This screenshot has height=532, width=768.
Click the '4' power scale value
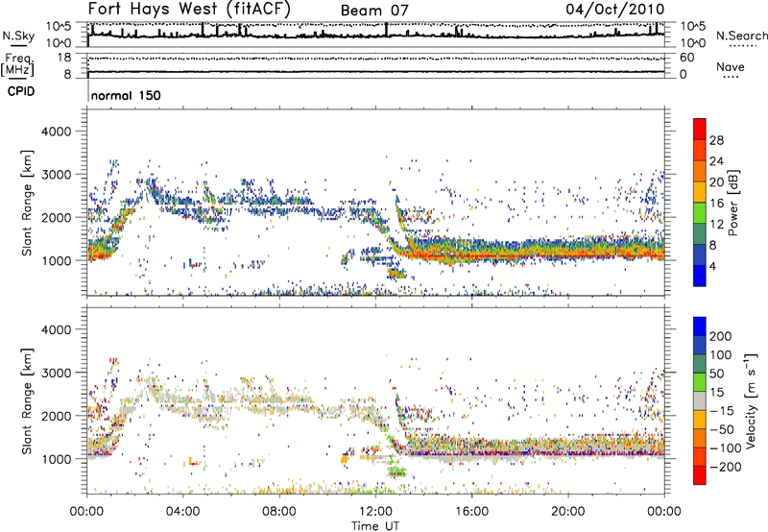(712, 266)
